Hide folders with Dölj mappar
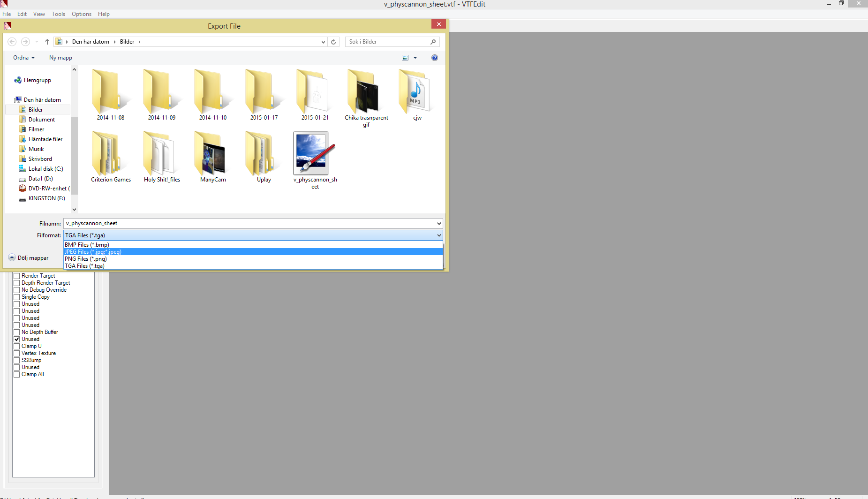The image size is (868, 499). [x=29, y=258]
